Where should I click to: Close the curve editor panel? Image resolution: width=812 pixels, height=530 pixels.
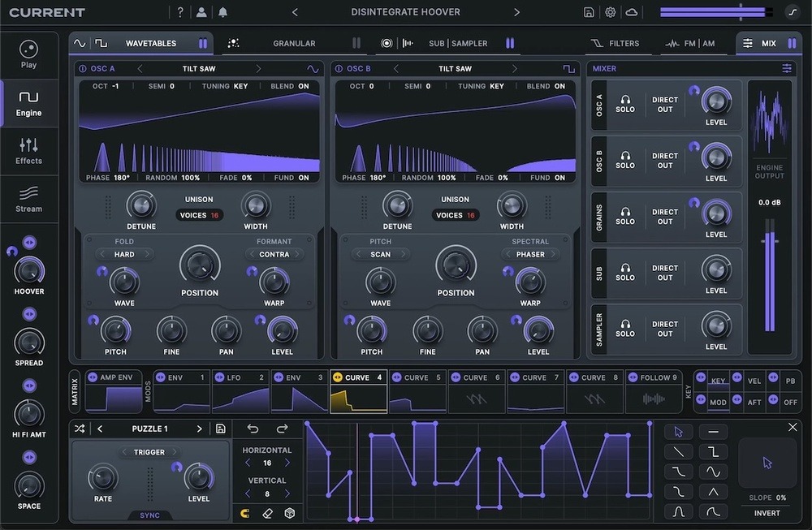793,427
